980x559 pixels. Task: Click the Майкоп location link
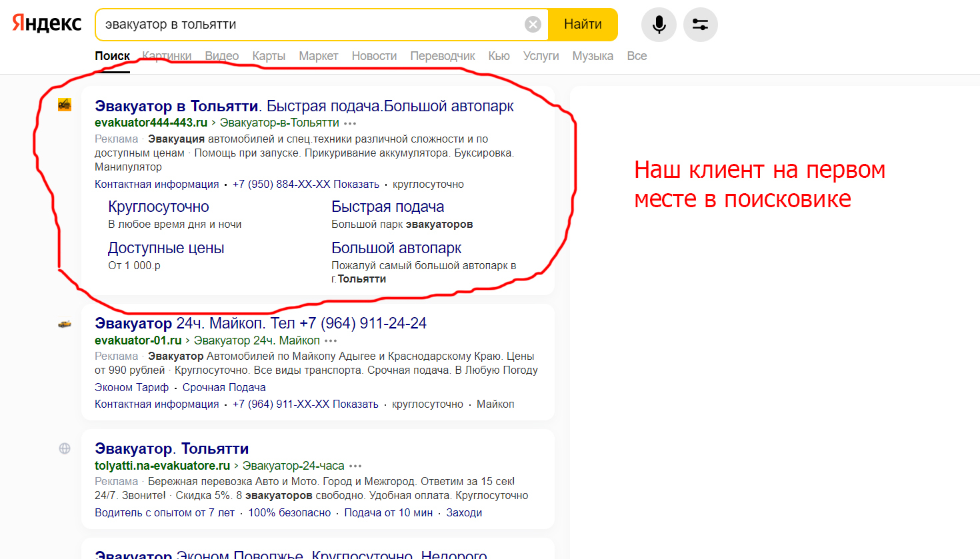pos(495,404)
